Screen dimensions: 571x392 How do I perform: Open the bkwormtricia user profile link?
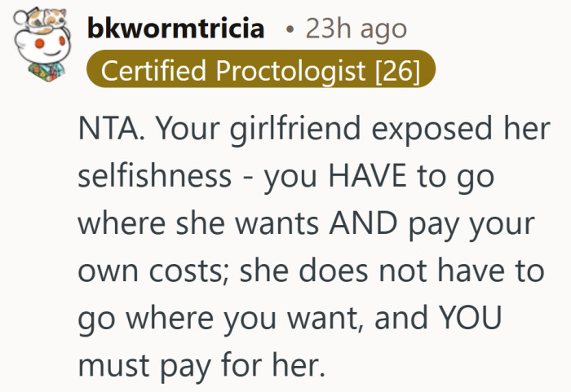click(175, 30)
